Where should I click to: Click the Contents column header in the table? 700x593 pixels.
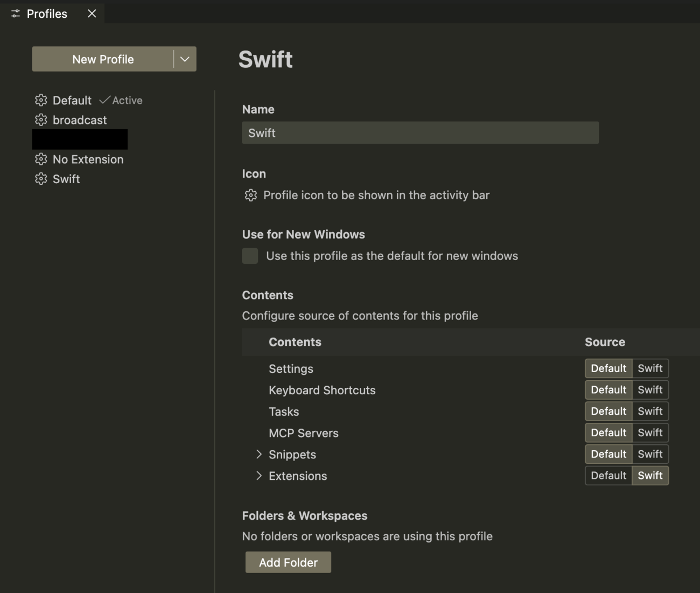coord(295,342)
